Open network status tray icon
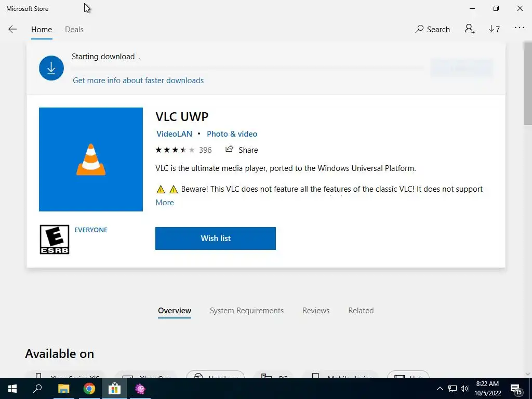The height and width of the screenshot is (399, 532). 453,389
